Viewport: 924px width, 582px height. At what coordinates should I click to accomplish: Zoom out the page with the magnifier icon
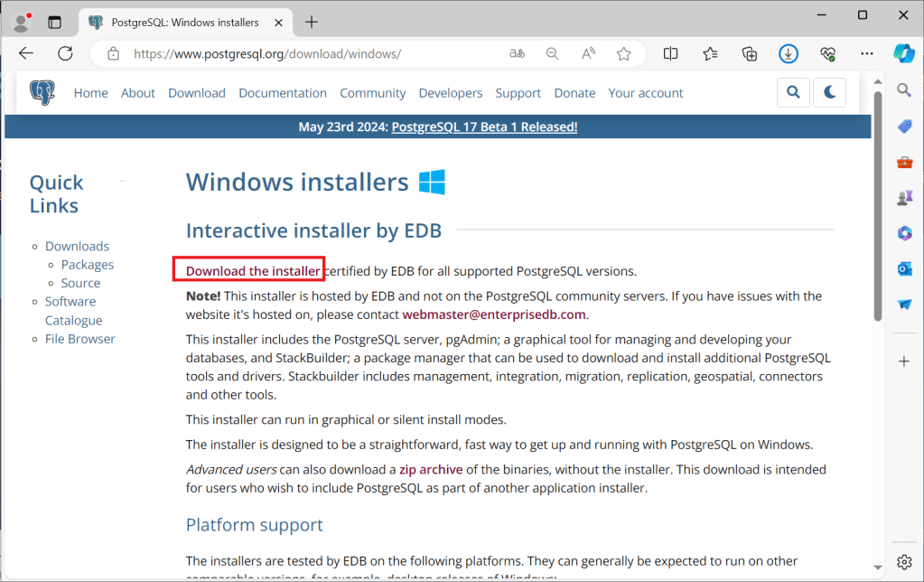pos(552,53)
